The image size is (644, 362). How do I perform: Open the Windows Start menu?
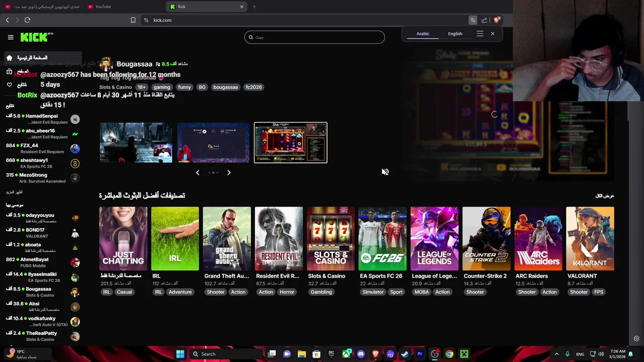click(180, 354)
